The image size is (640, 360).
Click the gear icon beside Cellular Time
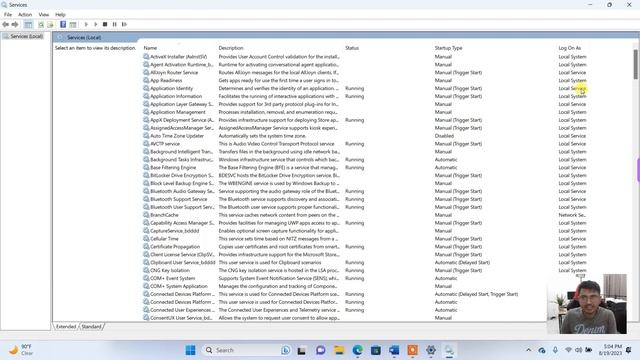(146, 239)
